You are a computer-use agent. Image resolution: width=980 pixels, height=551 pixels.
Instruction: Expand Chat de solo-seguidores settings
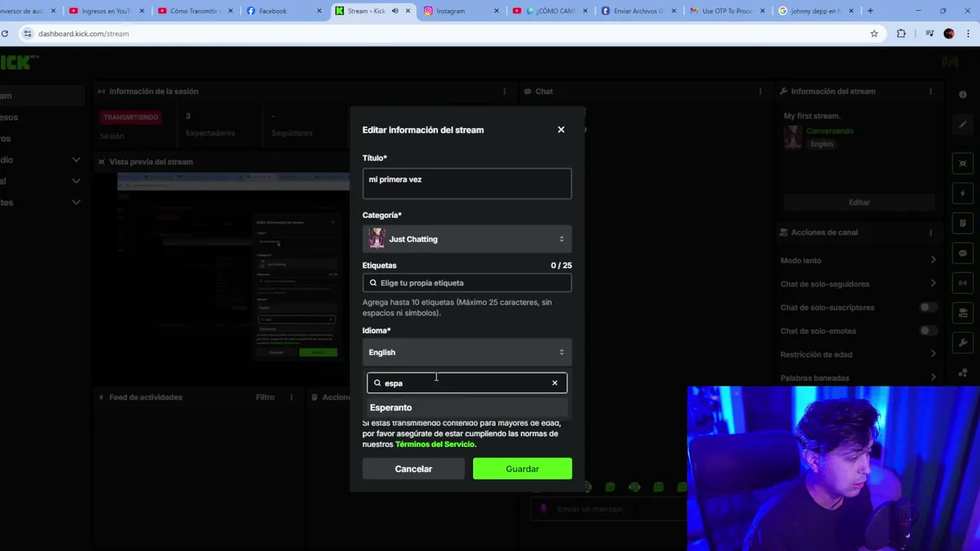click(x=933, y=284)
